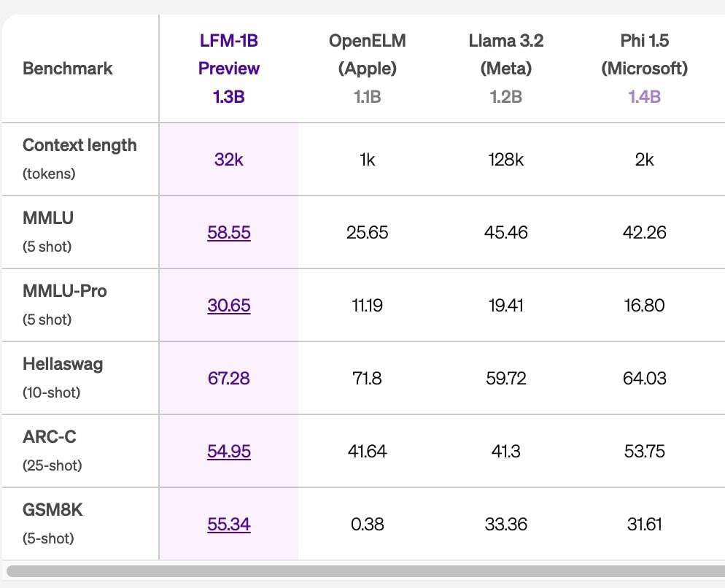The height and width of the screenshot is (588, 725).
Task: Click the horizontal scrollbar below the table
Action: pyautogui.click(x=365, y=570)
